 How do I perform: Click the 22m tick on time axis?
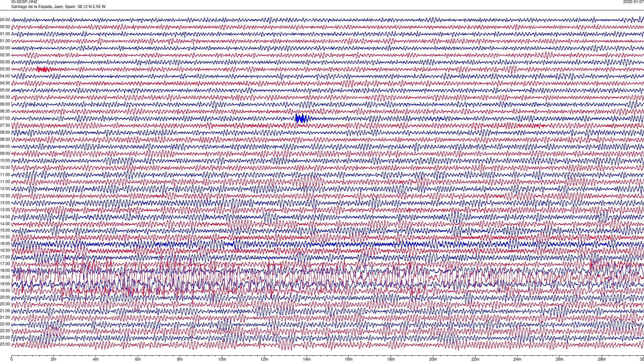[475, 359]
